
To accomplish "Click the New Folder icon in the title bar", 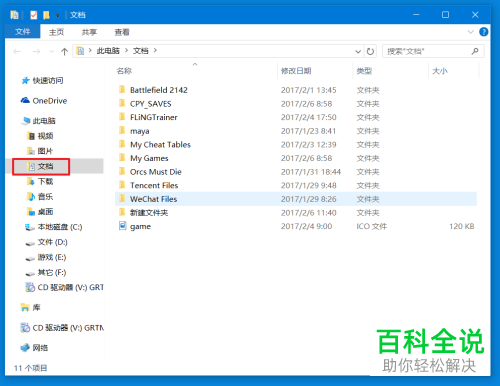I will [46, 15].
